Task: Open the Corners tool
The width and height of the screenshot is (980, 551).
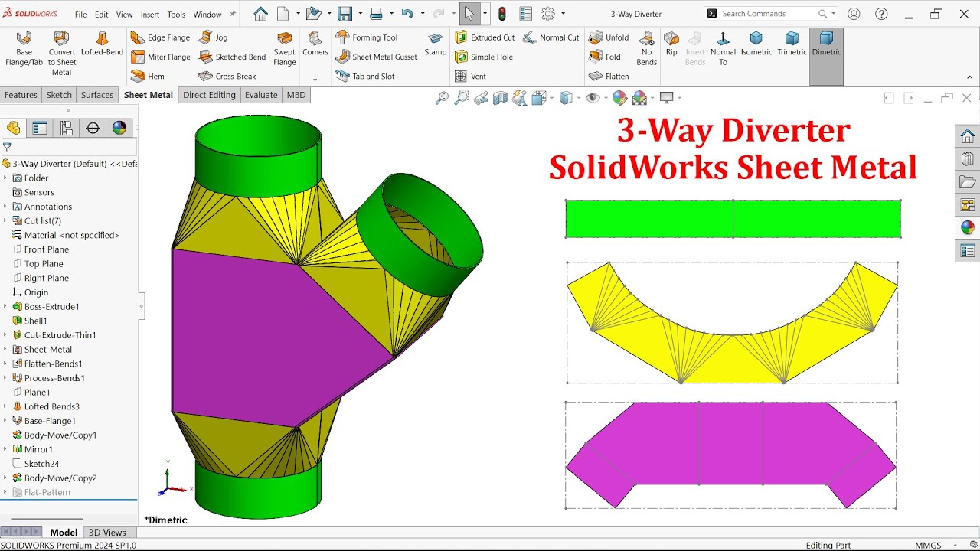Action: point(315,44)
